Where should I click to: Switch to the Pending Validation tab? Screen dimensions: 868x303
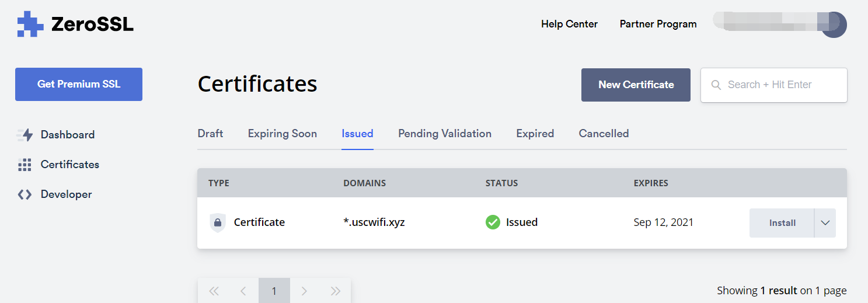[x=445, y=134]
